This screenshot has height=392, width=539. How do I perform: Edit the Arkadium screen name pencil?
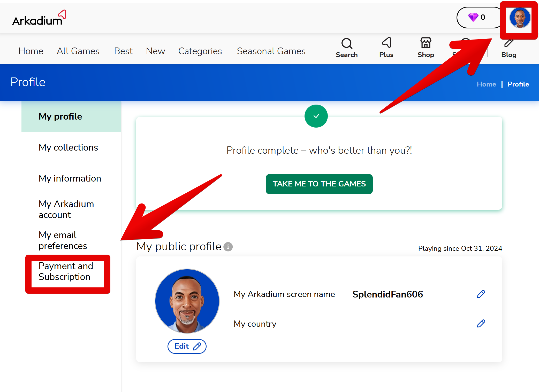(481, 294)
